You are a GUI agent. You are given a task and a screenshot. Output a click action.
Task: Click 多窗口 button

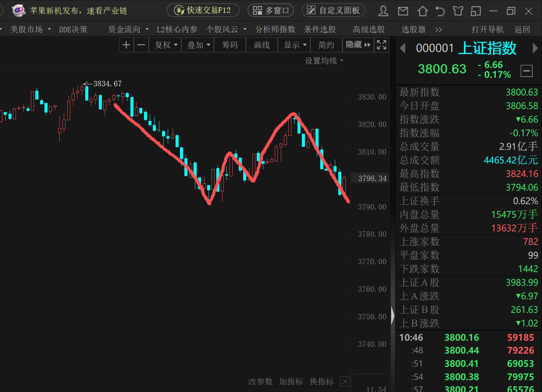271,11
